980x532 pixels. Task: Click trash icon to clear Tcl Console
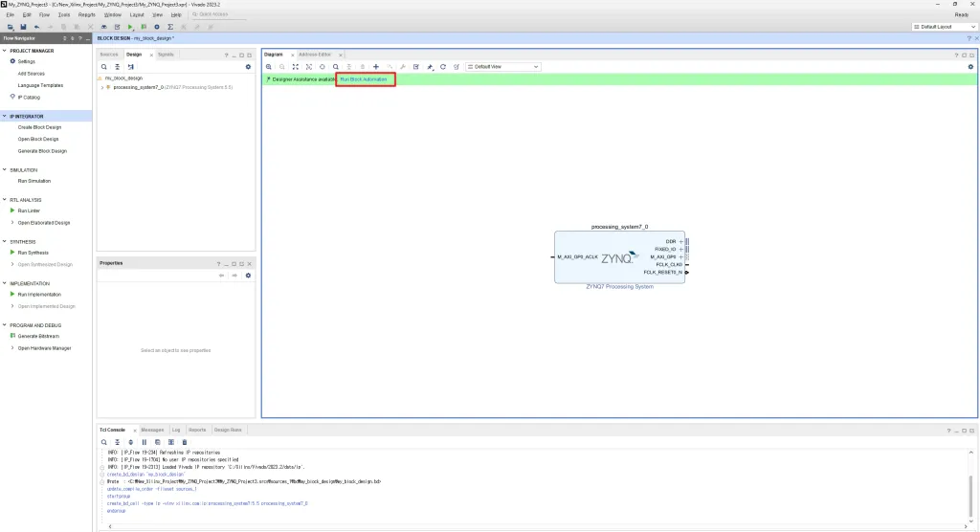185,442
